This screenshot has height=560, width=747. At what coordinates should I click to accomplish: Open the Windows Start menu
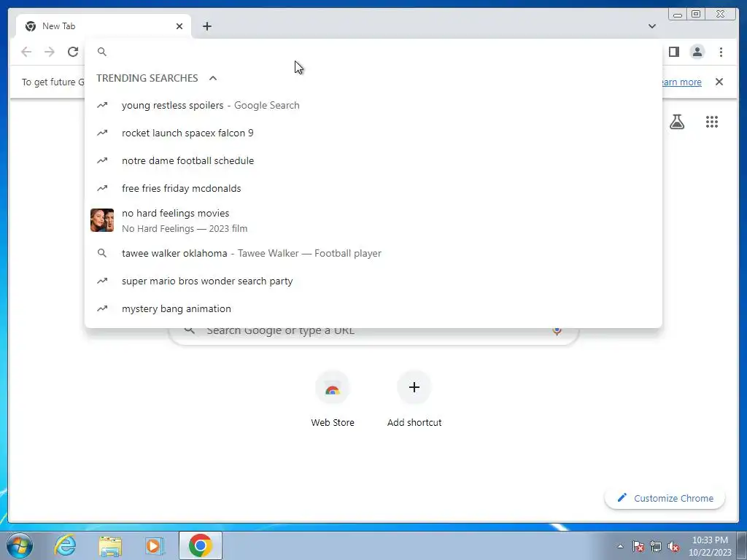pyautogui.click(x=20, y=545)
